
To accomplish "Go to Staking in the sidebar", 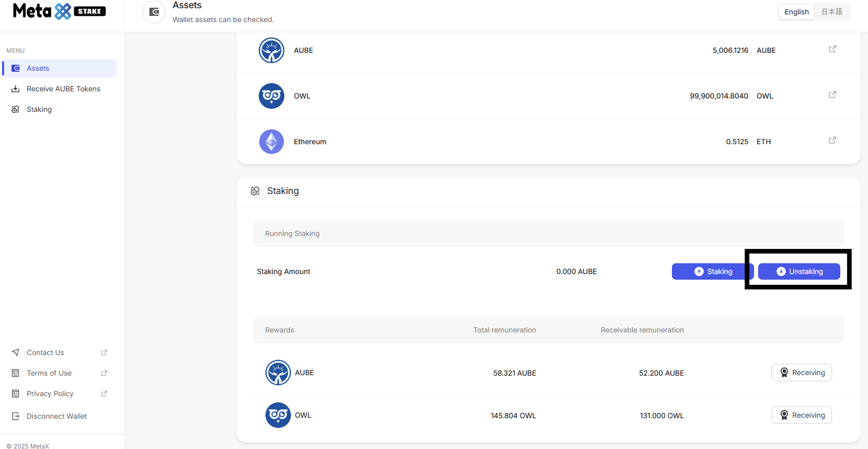I will click(x=39, y=109).
